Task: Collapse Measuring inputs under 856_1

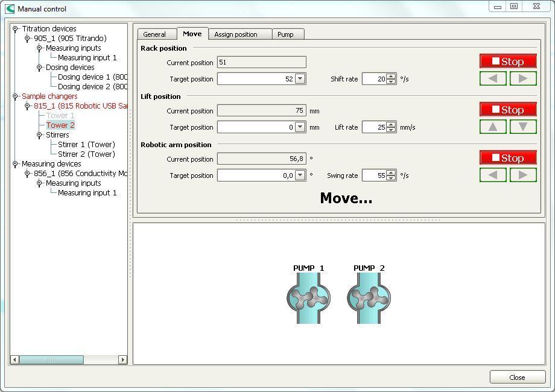Action: coord(39,183)
